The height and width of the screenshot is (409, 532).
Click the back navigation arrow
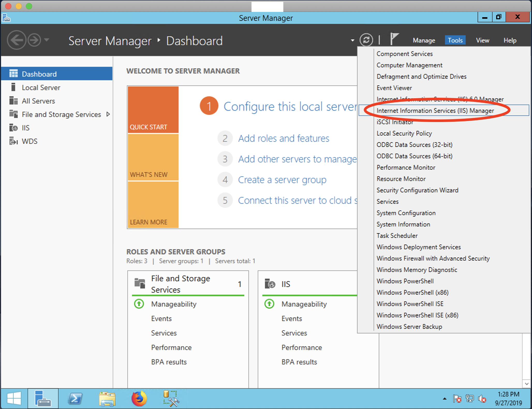pos(17,40)
